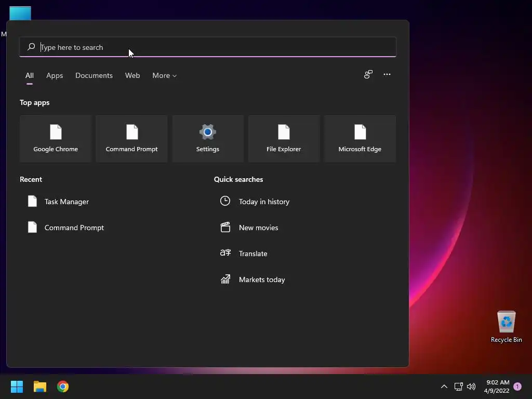Expand the More dropdown
532x399 pixels.
tap(165, 75)
